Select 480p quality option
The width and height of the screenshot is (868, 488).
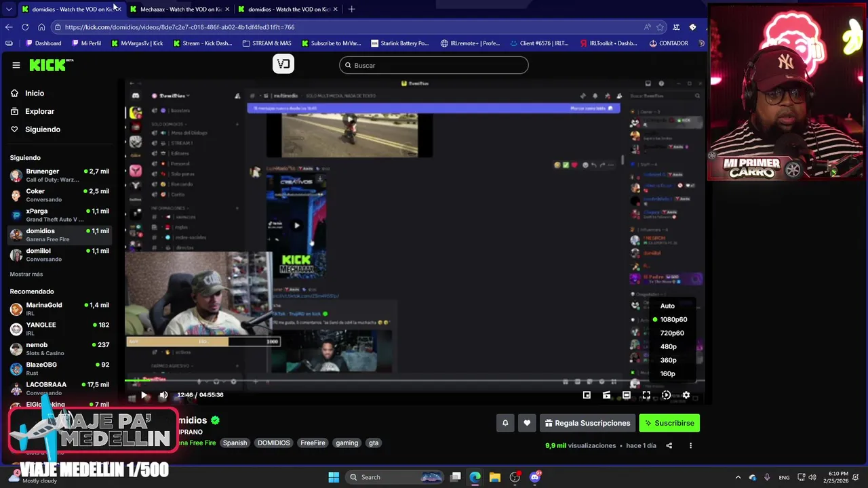pos(669,346)
